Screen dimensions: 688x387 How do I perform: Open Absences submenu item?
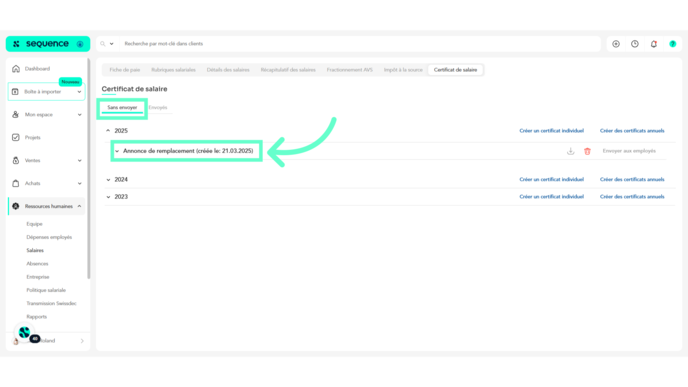(37, 264)
